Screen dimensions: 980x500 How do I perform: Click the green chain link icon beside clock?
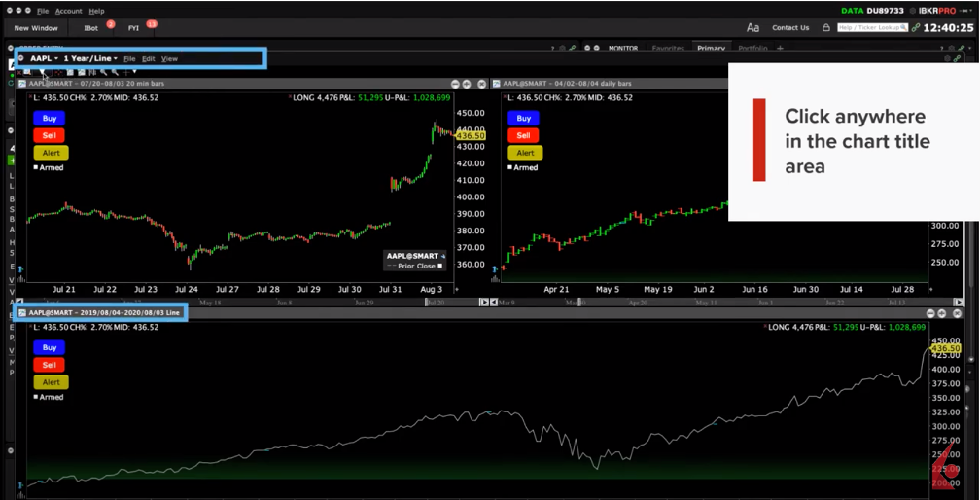(x=915, y=28)
